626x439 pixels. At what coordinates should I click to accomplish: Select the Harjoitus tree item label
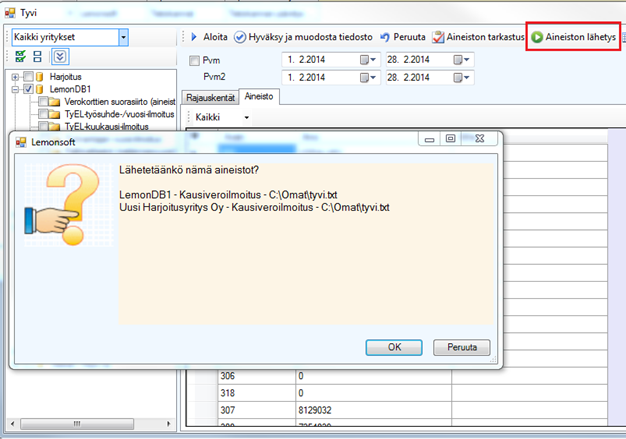click(65, 77)
